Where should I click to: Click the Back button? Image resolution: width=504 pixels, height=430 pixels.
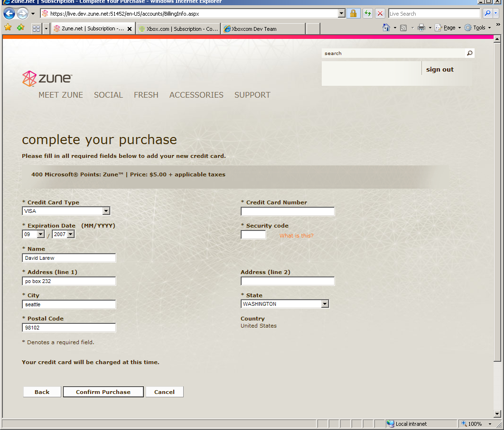pos(42,392)
